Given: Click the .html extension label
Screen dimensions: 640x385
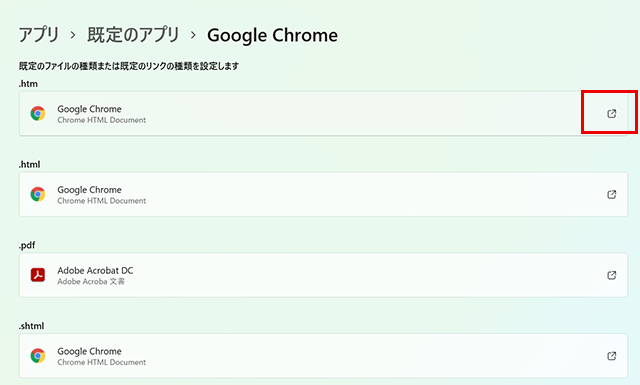Looking at the screenshot, I should pos(29,165).
